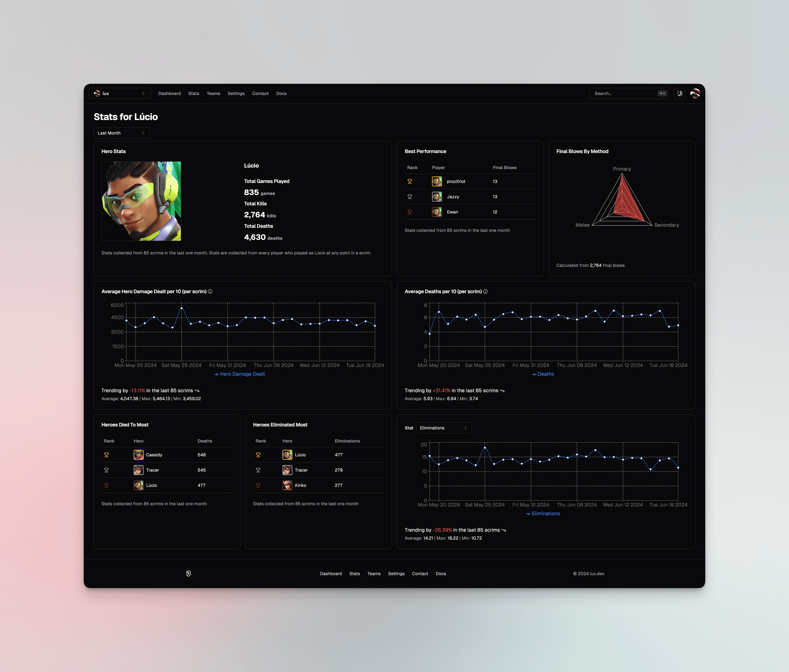The width and height of the screenshot is (789, 672).
Task: Click the downward trend icon after -13.11% text
Action: (197, 391)
